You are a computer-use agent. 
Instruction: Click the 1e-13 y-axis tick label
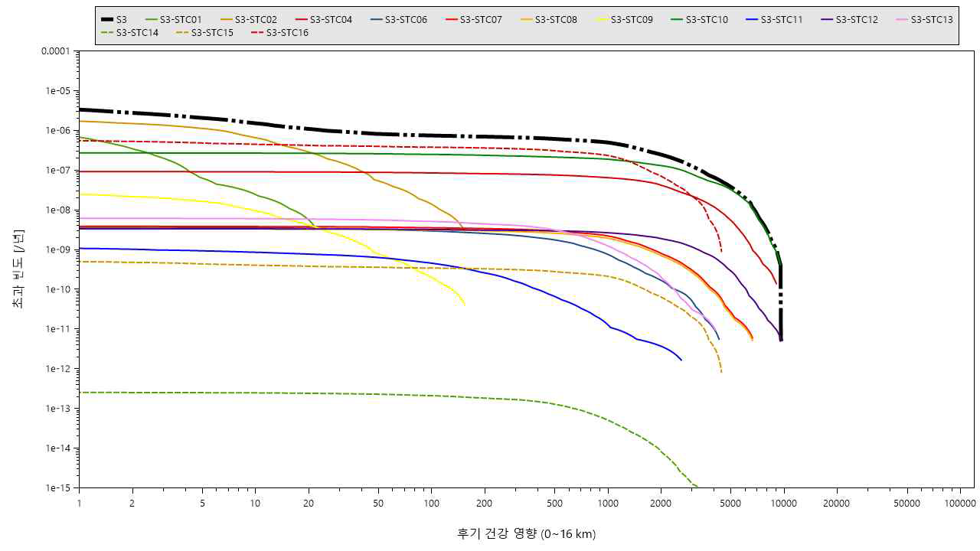click(x=58, y=409)
